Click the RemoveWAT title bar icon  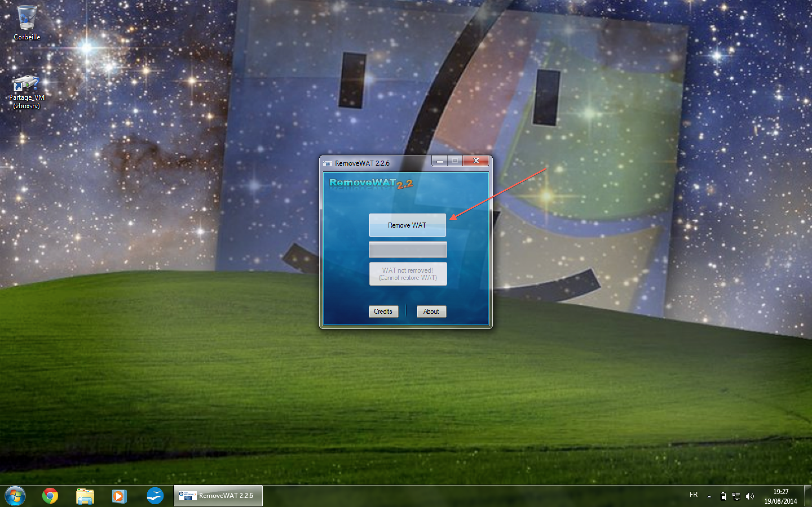click(327, 163)
